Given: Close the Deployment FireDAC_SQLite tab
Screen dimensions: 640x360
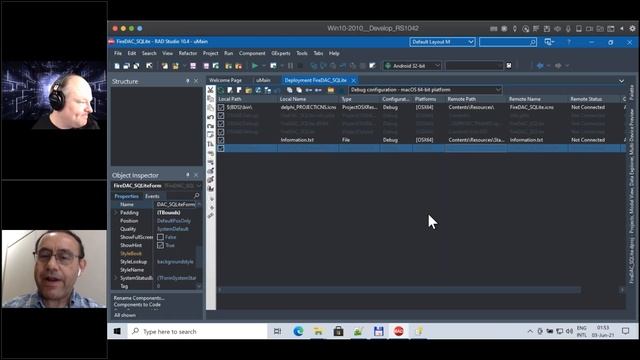Looking at the screenshot, I should click(x=353, y=80).
